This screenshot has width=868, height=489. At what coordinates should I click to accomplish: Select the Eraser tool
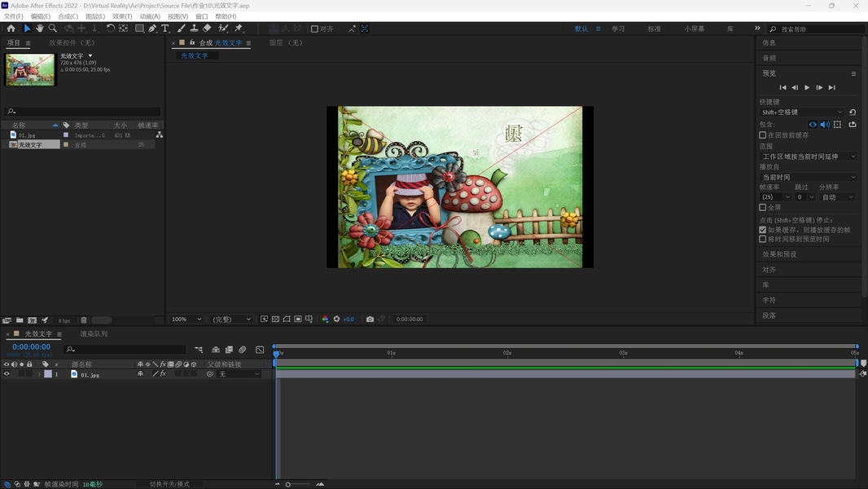click(x=207, y=29)
